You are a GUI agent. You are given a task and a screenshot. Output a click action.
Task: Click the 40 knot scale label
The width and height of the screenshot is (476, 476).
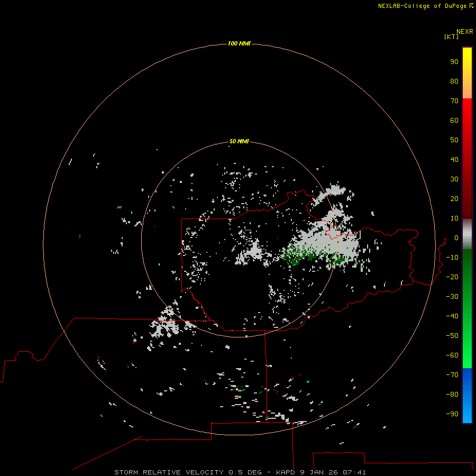click(454, 160)
